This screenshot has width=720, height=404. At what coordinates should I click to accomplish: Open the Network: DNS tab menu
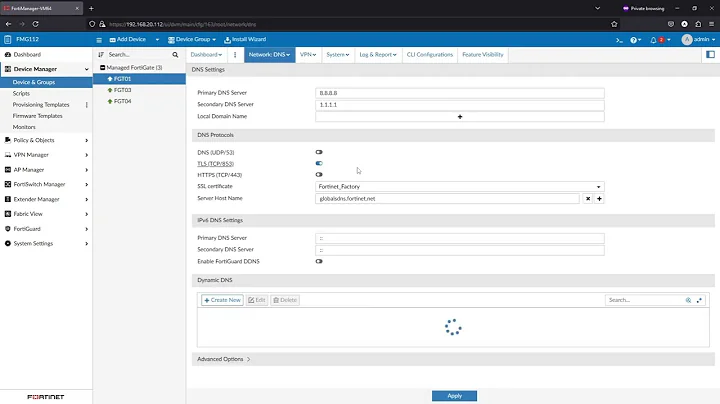[270, 55]
